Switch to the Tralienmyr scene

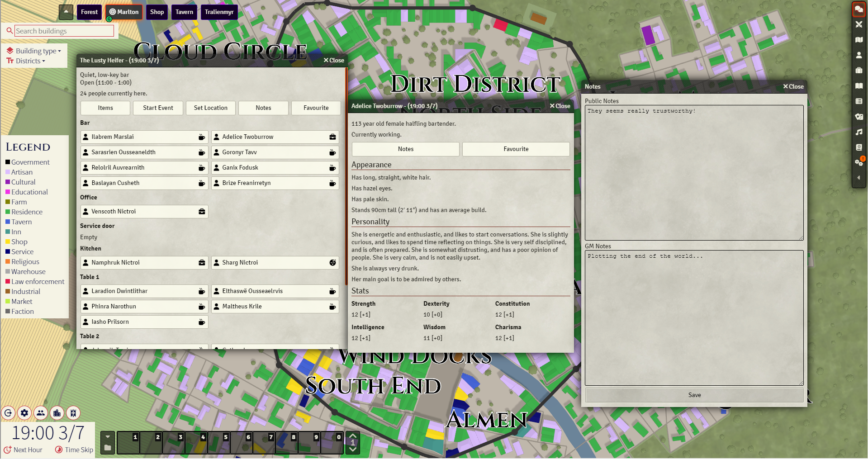tap(219, 12)
